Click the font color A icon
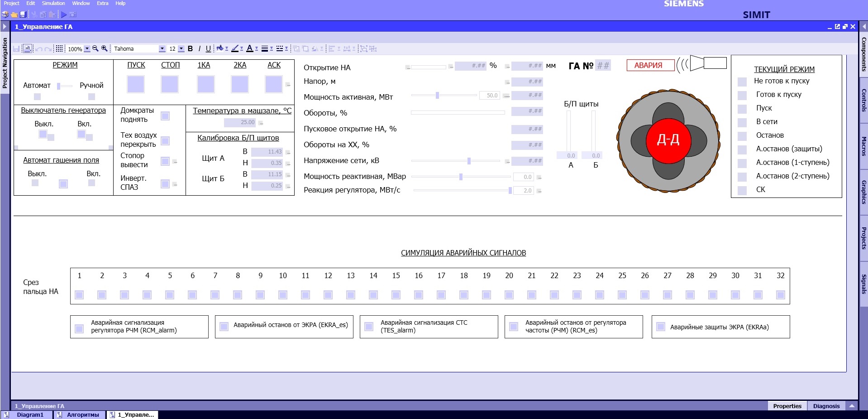 249,48
